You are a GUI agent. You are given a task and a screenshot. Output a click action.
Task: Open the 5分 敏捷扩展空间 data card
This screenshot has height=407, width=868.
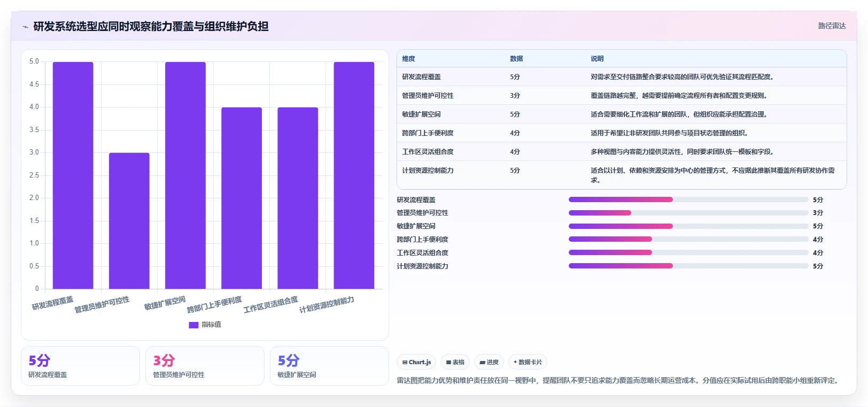pos(329,366)
